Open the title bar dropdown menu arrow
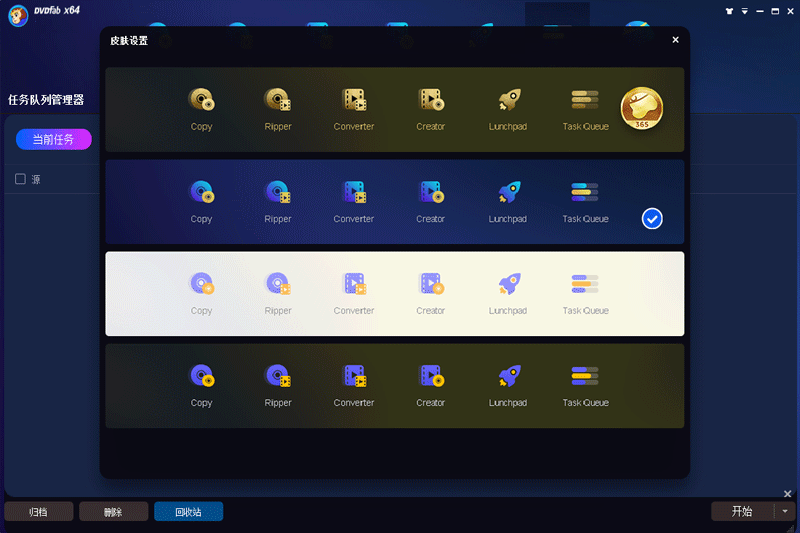800x533 pixels. 743,12
